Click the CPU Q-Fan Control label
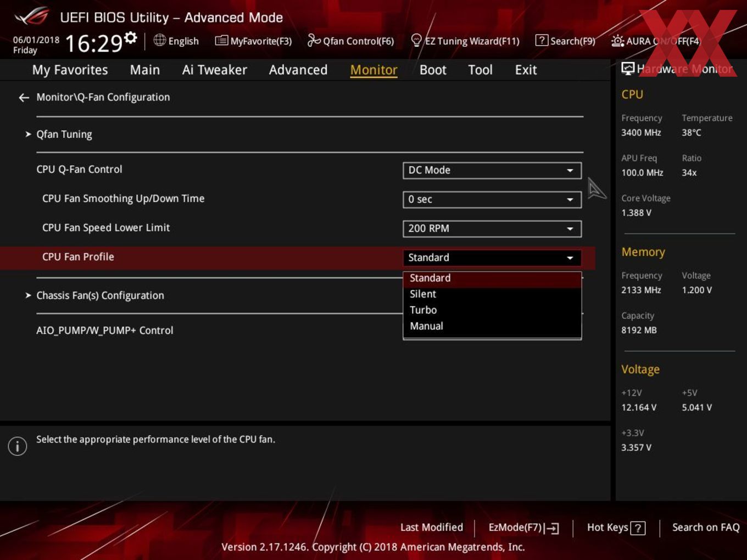 pos(79,170)
